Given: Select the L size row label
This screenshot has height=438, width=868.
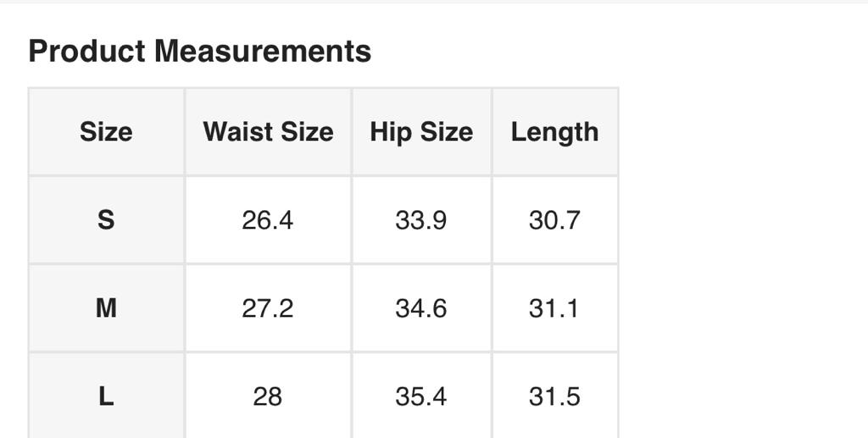Looking at the screenshot, I should click(x=106, y=396).
